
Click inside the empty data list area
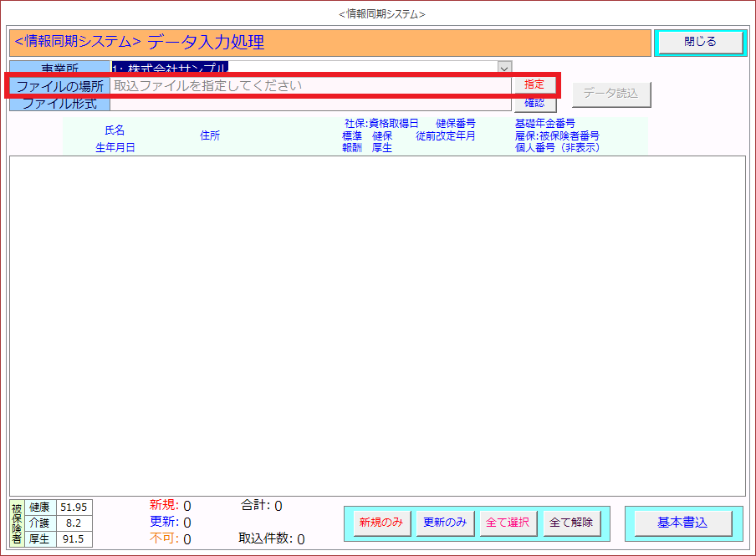coord(376,326)
